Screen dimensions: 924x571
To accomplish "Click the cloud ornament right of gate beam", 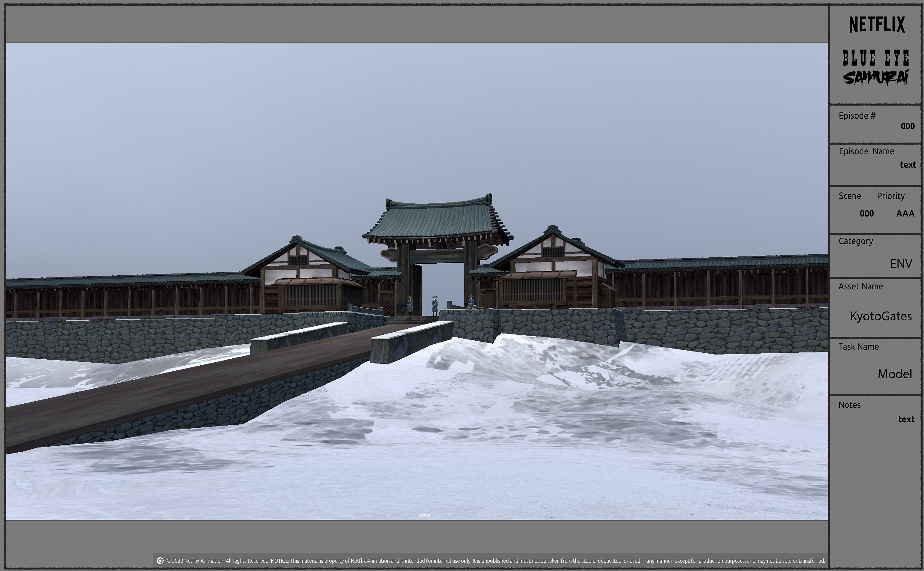I will (487, 251).
